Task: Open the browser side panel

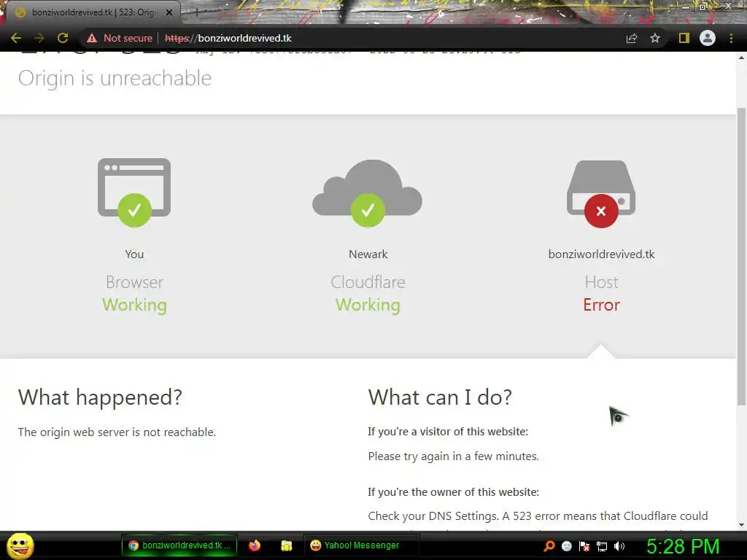Action: pyautogui.click(x=684, y=38)
